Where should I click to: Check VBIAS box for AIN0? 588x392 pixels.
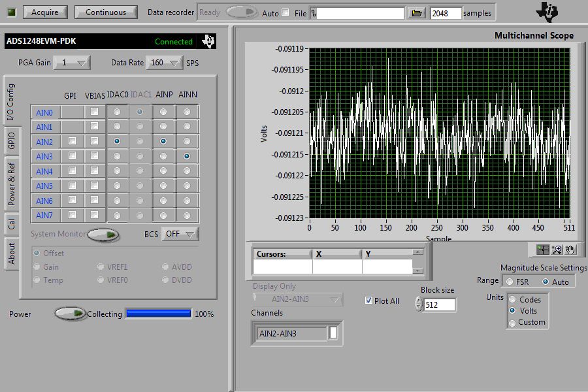tap(94, 112)
